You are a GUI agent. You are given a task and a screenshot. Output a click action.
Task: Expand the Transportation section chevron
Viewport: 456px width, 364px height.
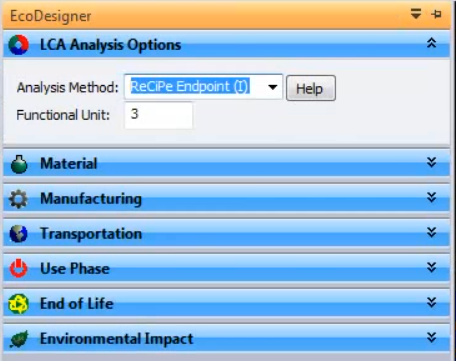pyautogui.click(x=432, y=232)
